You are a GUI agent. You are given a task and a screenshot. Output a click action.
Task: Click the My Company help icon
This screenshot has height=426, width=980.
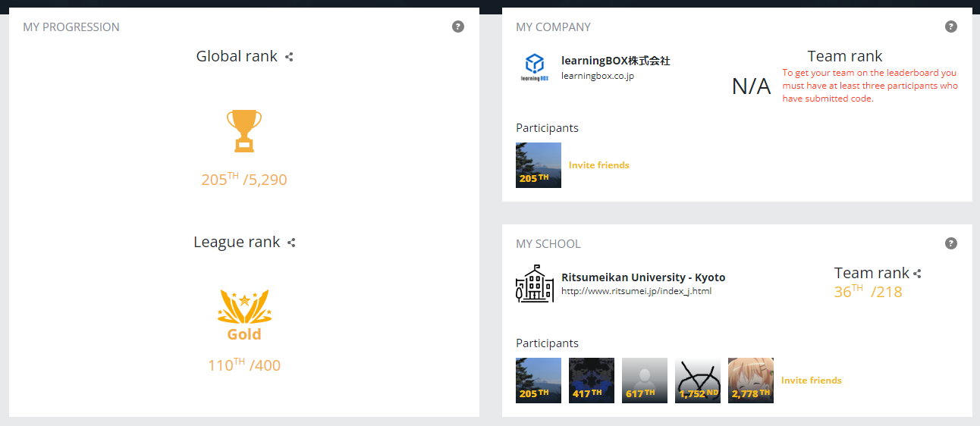[x=951, y=27]
